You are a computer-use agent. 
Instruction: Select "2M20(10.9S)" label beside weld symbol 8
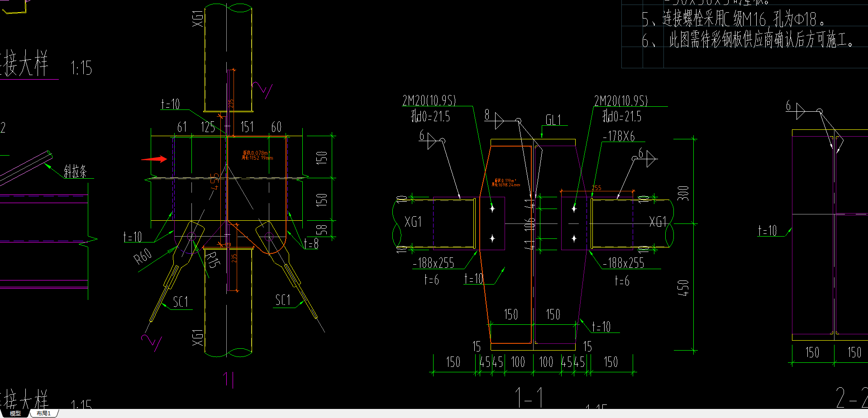[x=429, y=100]
